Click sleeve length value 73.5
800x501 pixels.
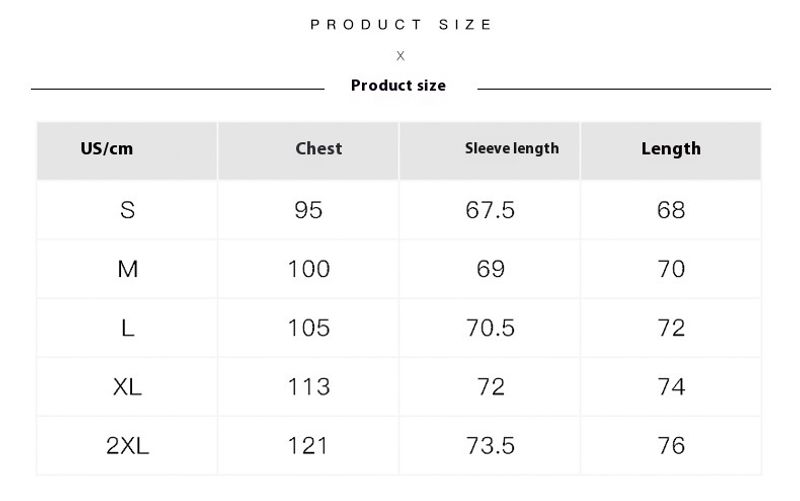pyautogui.click(x=491, y=446)
